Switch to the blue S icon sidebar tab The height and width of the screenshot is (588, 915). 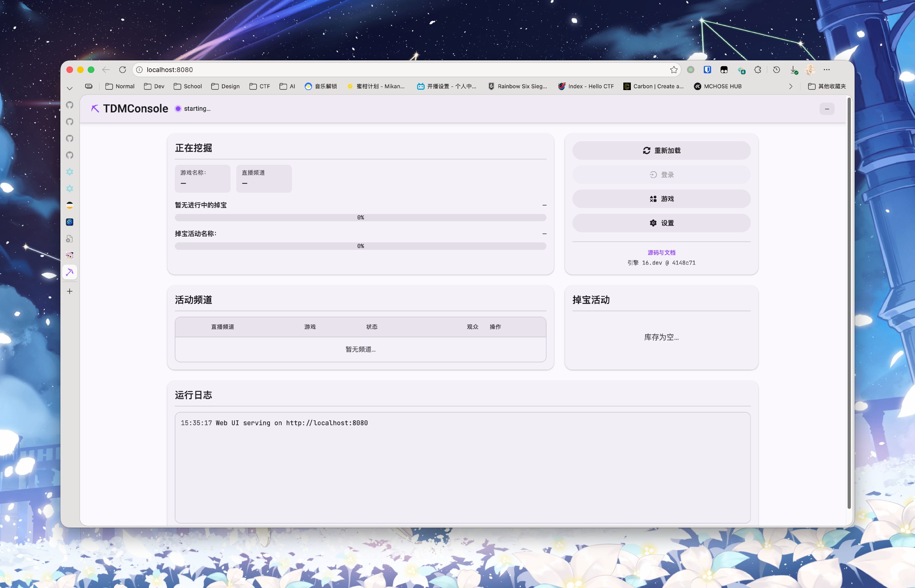[69, 222]
